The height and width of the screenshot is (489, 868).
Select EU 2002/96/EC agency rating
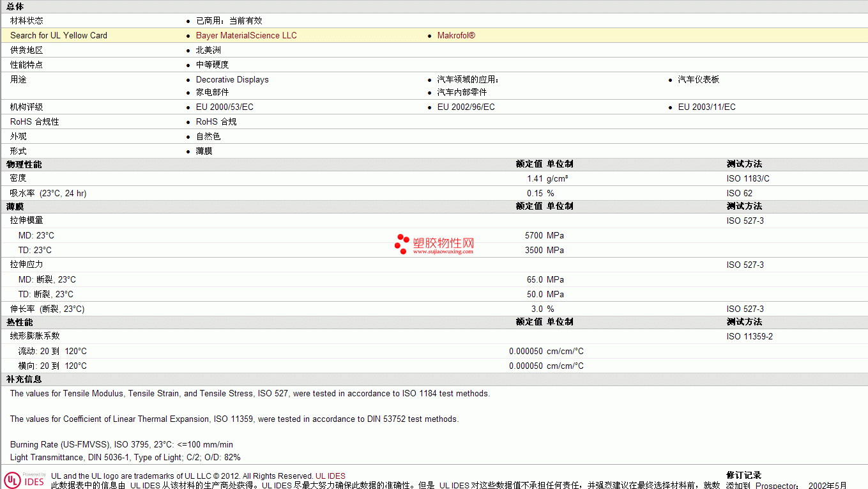(466, 107)
